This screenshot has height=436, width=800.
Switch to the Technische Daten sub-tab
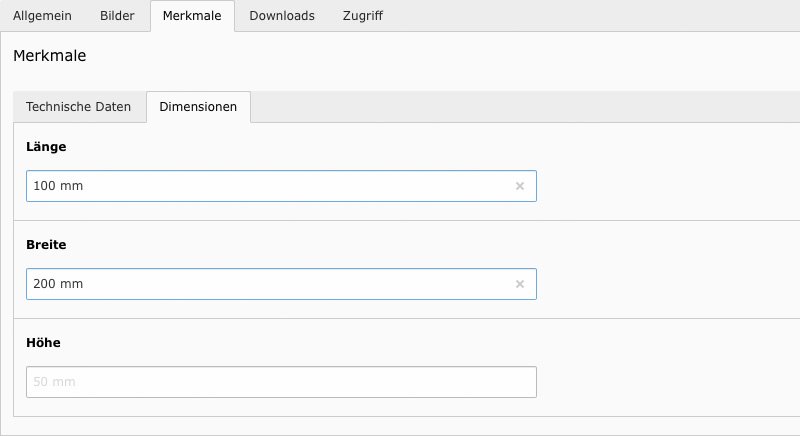pos(79,107)
